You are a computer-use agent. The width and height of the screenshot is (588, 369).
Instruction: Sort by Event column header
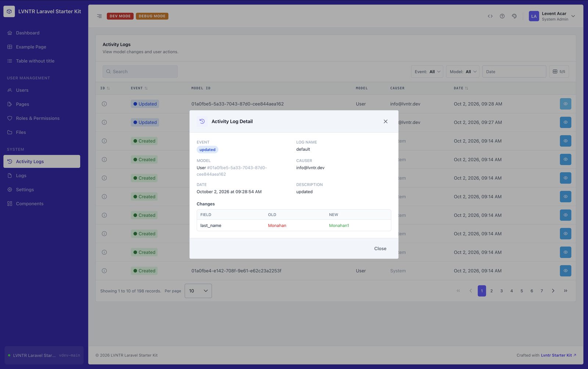pos(139,88)
